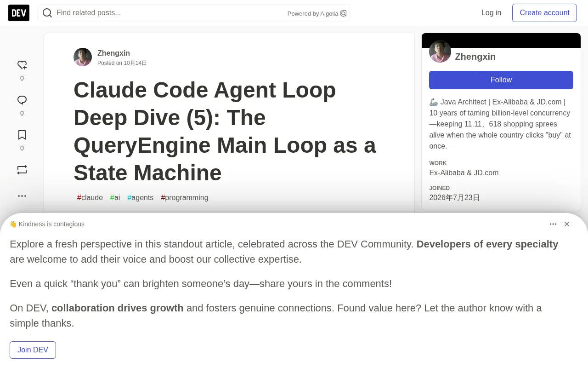Open the sidebar more options ellipsis
This screenshot has height=368, width=588.
coord(22,196)
